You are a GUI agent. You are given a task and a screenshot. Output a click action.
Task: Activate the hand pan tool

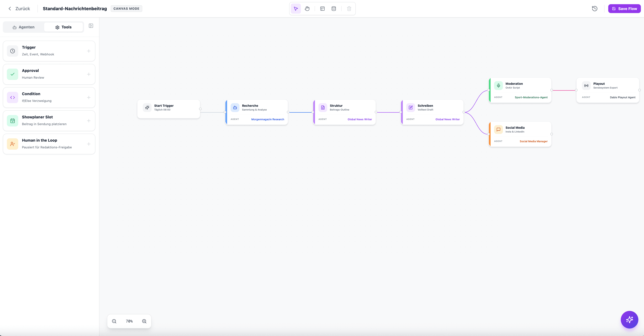point(307,9)
